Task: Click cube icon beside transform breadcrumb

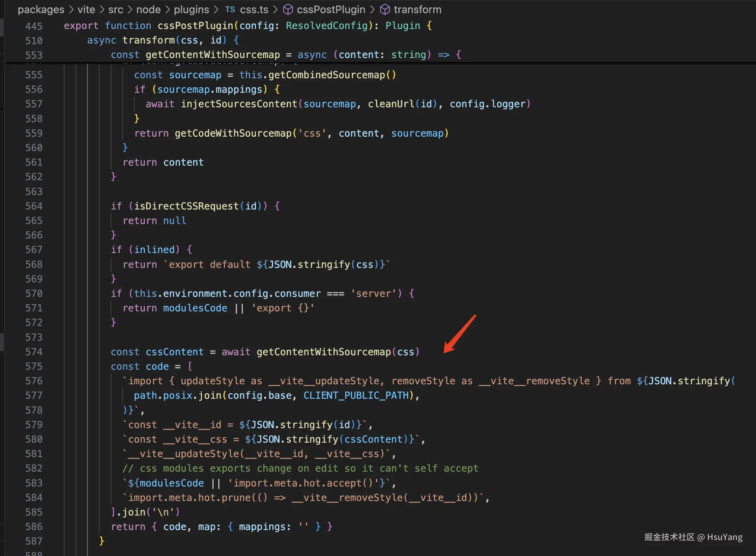Action: pos(385,9)
